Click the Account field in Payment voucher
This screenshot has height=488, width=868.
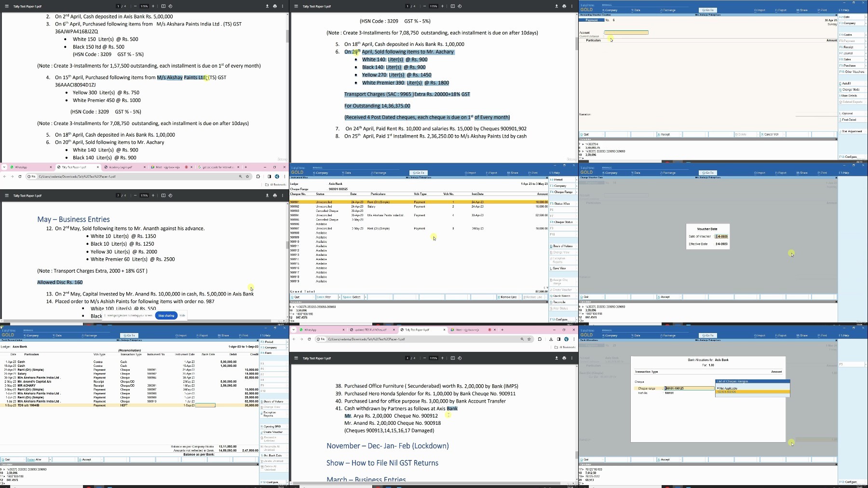626,33
